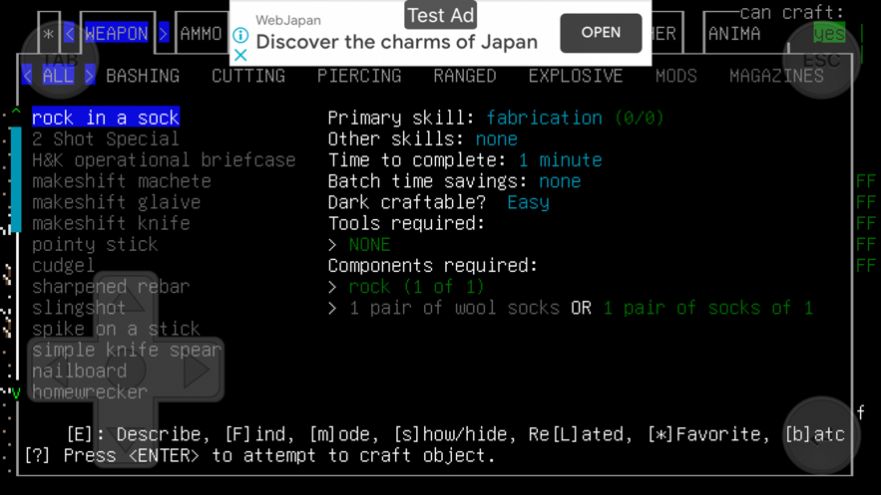Screen dimensions: 881x495
Task: Select the CUTTING subcategory
Action: pos(248,76)
